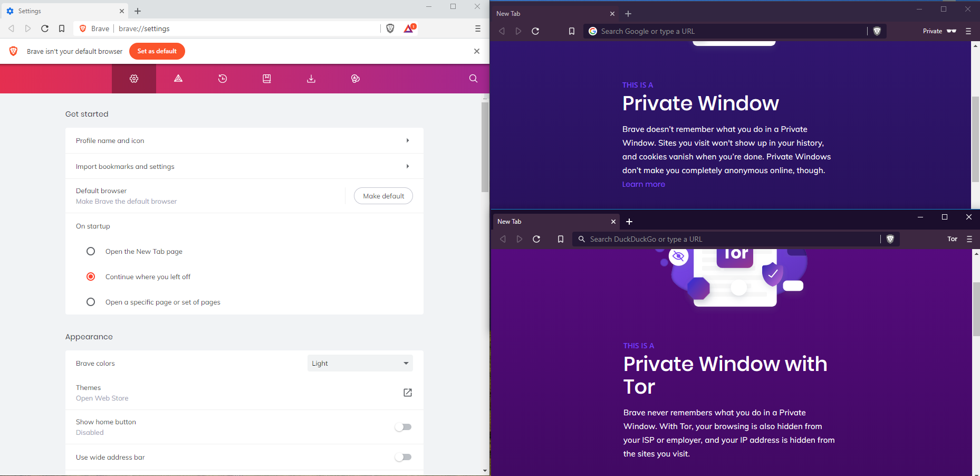The height and width of the screenshot is (476, 980).
Task: Select Continue where you left off radio
Action: (x=91, y=277)
